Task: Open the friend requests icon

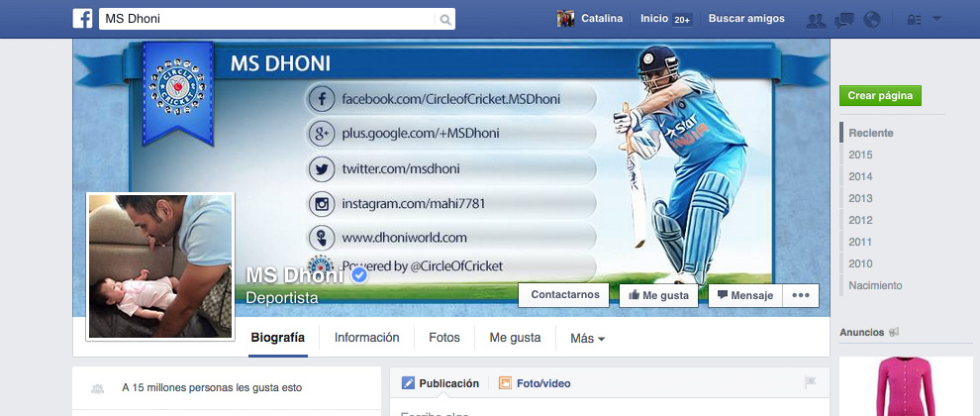Action: tap(816, 20)
